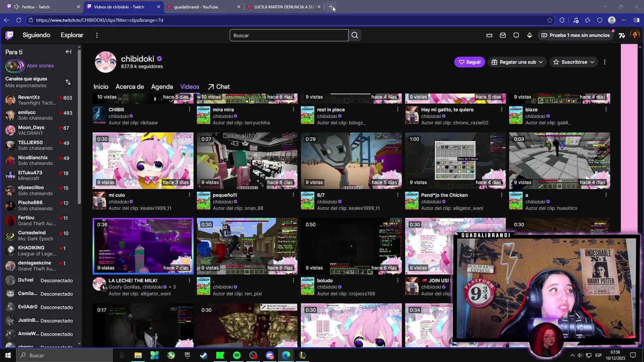Play the Pend*jo the Chicken thumbnail
This screenshot has width=644, height=362.
click(x=455, y=161)
